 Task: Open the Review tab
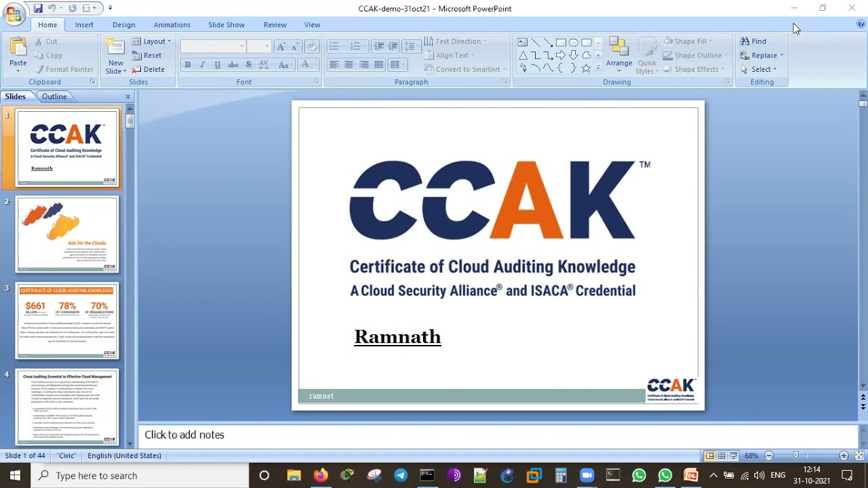tap(275, 24)
